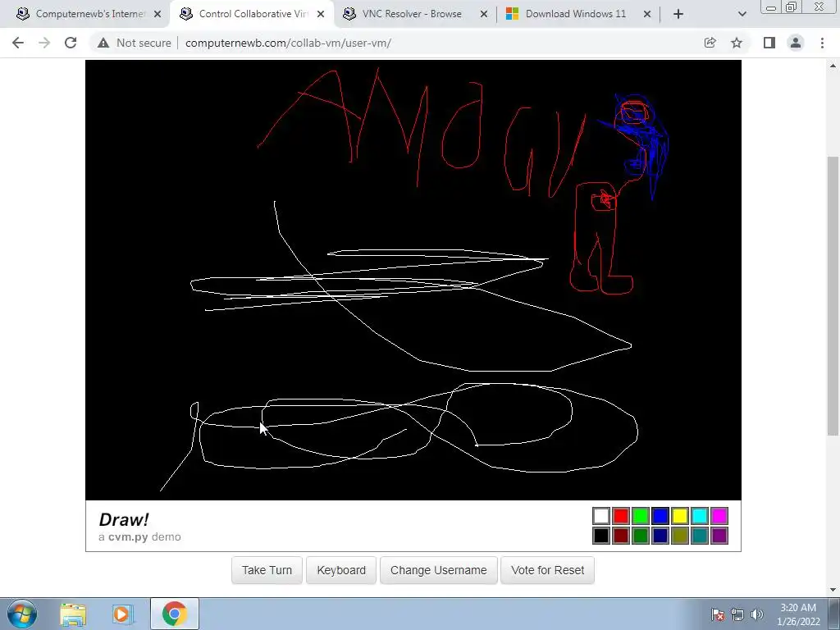The height and width of the screenshot is (630, 840).
Task: Select the yellow color swatch
Action: (680, 516)
